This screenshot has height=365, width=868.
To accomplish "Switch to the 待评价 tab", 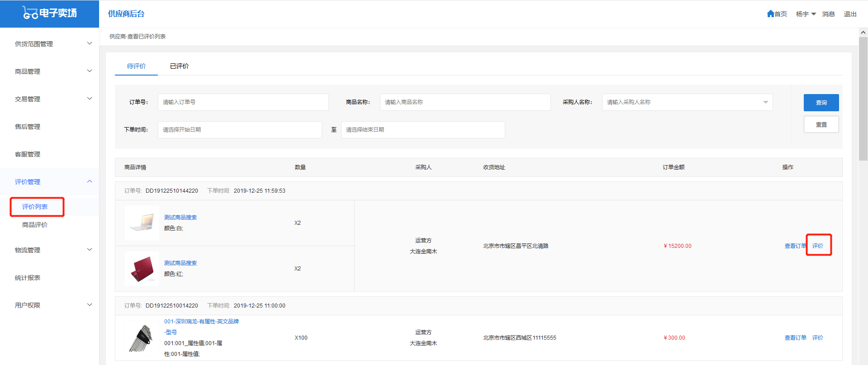I will coord(136,66).
